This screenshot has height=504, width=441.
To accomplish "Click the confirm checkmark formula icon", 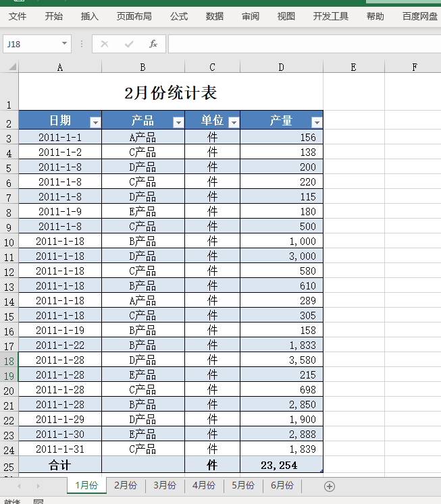I will (129, 44).
